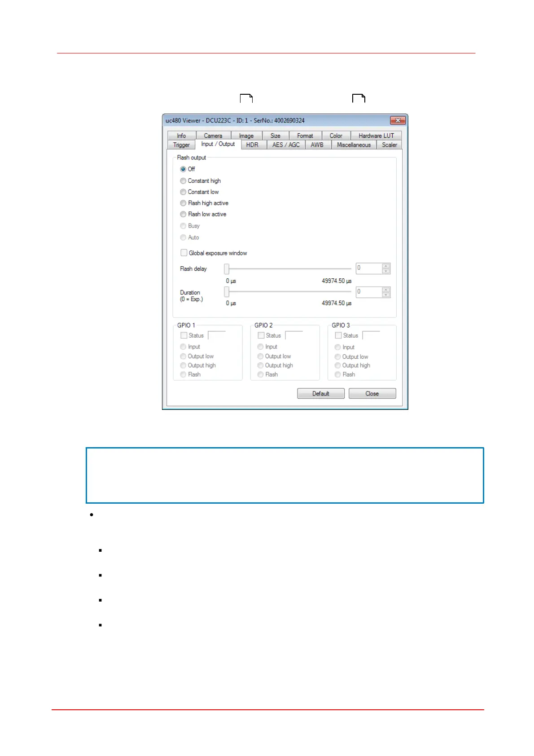Switch to Hardware LUT tab
534x756 pixels.
[x=376, y=136]
